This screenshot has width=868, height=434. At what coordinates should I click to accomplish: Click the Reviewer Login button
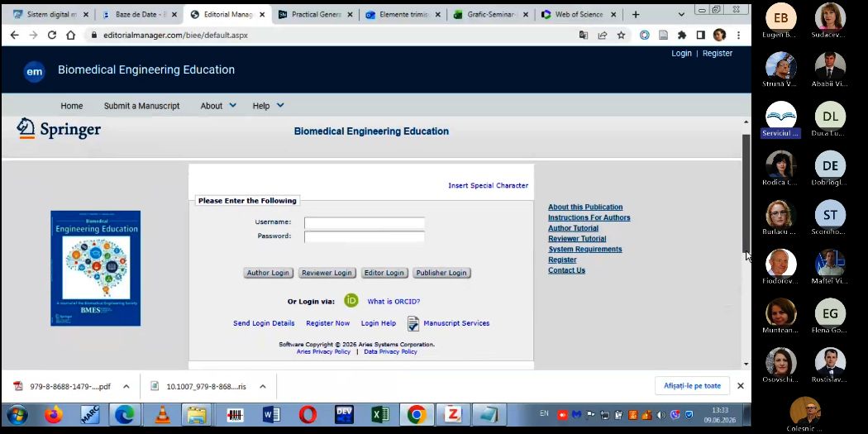click(x=327, y=273)
